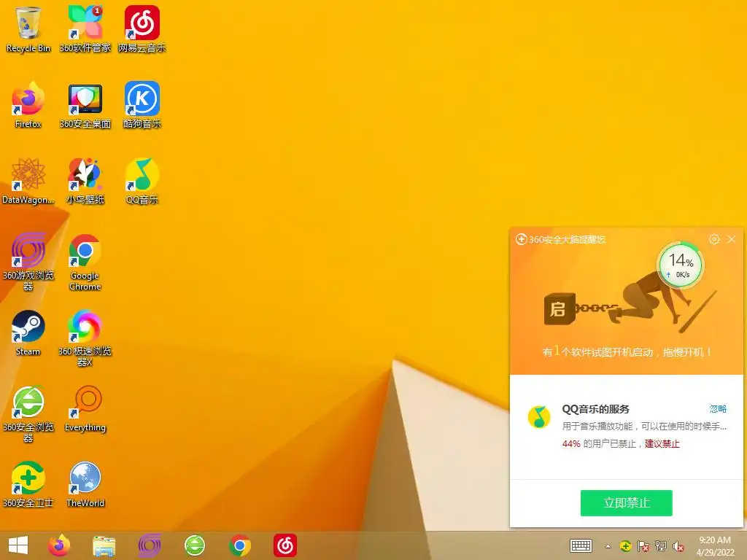Image resolution: width=747 pixels, height=560 pixels.
Task: Launch 360安全浏览器 from the taskbar
Action: click(x=194, y=545)
